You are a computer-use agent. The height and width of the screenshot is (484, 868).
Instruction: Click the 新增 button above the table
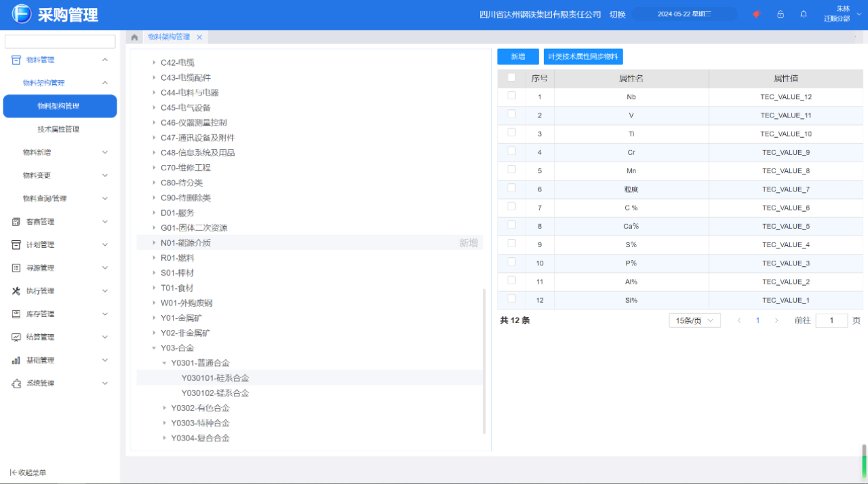[x=518, y=57]
